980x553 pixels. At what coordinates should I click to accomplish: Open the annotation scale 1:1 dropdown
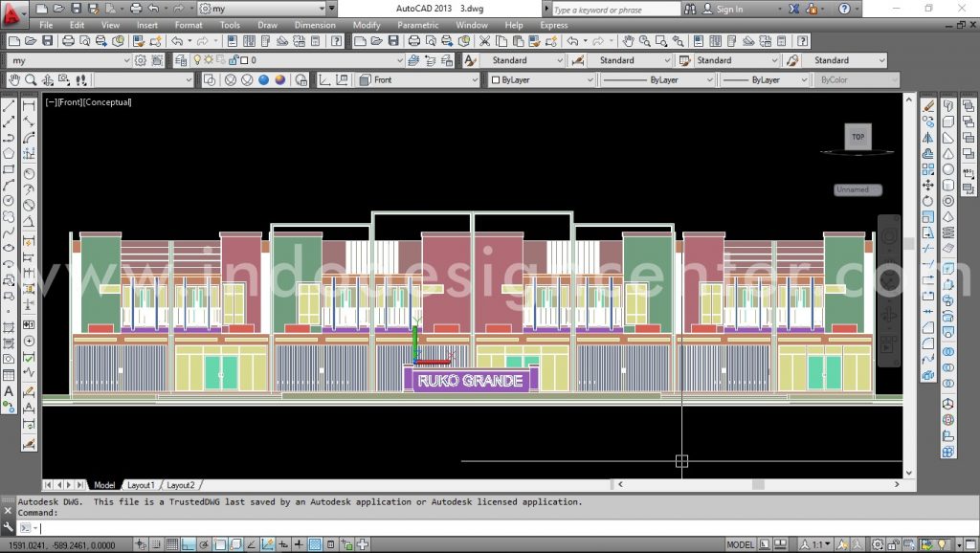click(x=817, y=545)
